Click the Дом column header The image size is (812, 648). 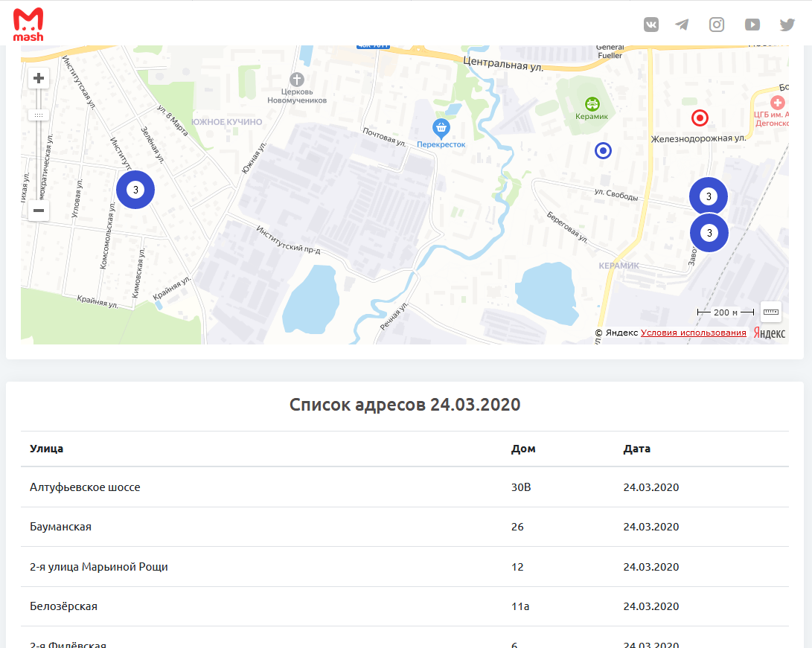pyautogui.click(x=523, y=449)
